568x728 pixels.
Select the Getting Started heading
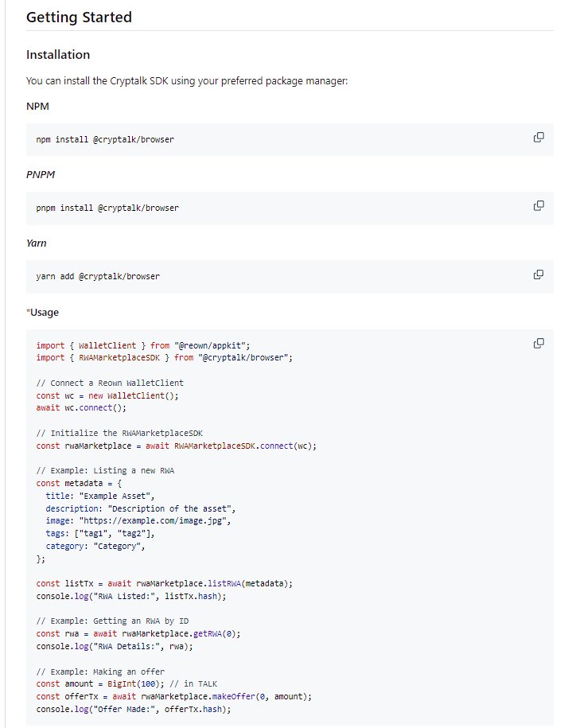point(79,18)
